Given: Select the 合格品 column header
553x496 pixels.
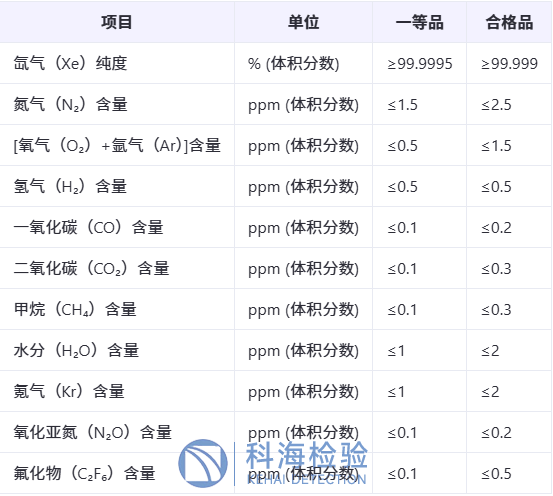Looking at the screenshot, I should [509, 22].
